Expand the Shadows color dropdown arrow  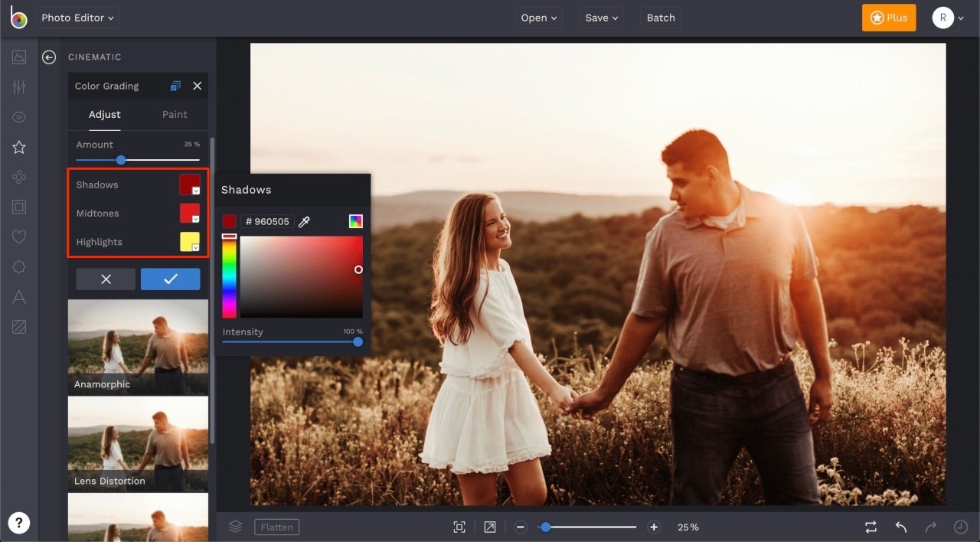195,189
